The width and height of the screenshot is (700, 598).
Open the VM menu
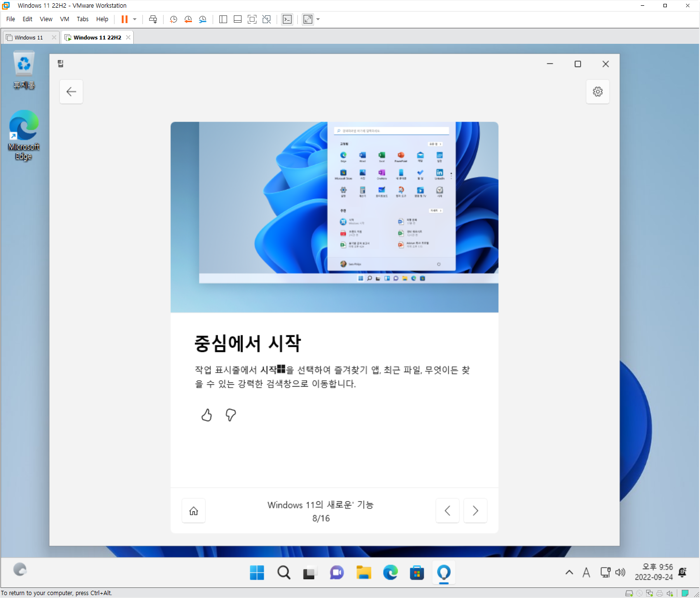[x=64, y=19]
